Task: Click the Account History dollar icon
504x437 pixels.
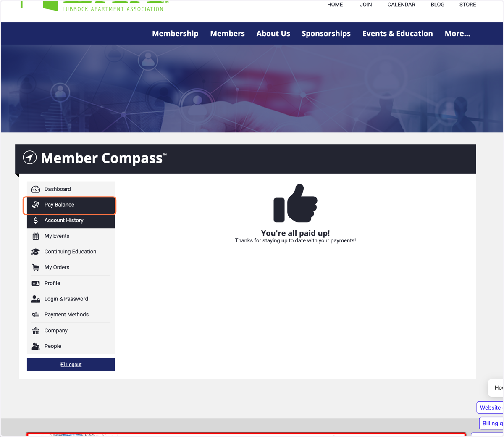Action: 36,220
